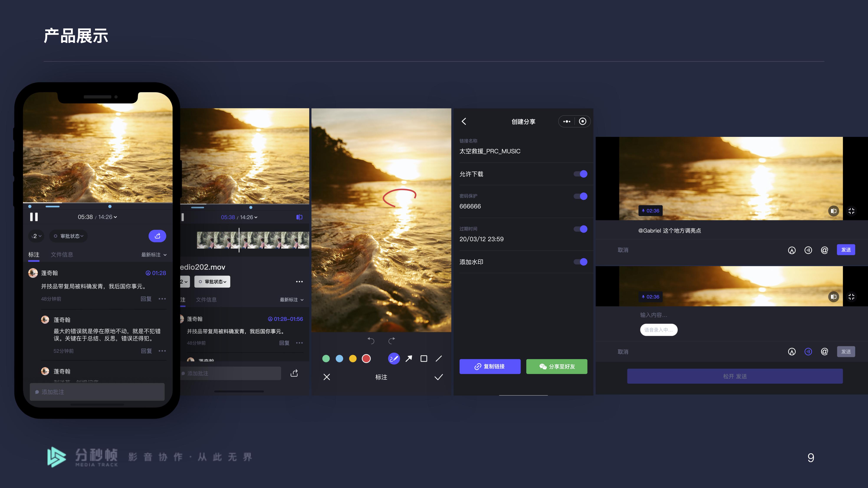Expand the 最新标注 sort dropdown
This screenshot has height=488, width=868.
point(154,255)
